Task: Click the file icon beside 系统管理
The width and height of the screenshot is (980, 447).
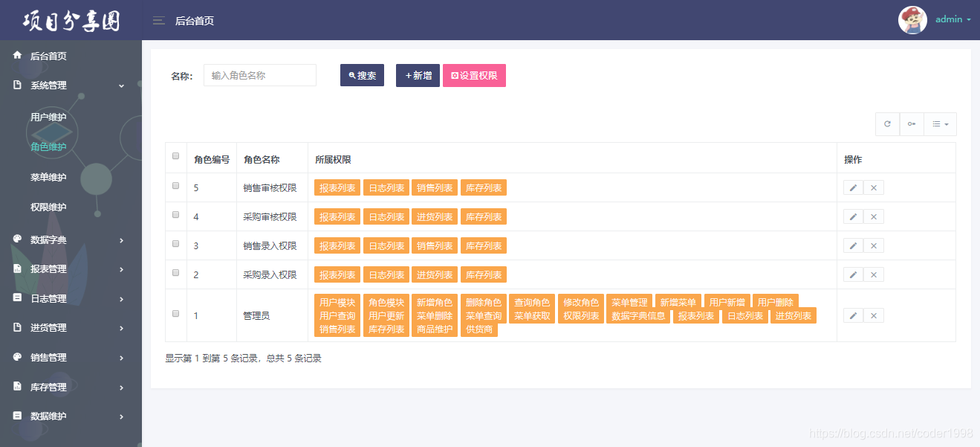Action: pos(17,85)
